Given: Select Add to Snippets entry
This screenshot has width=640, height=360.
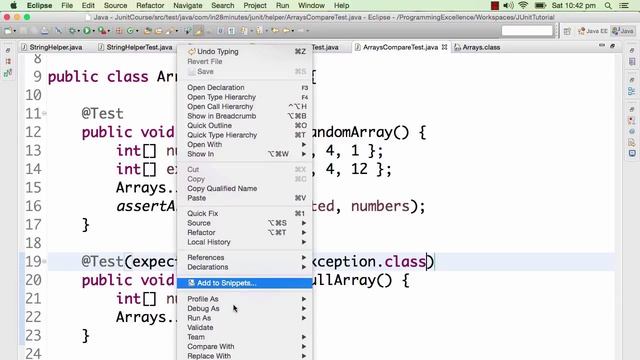Looking at the screenshot, I should pos(245,283).
